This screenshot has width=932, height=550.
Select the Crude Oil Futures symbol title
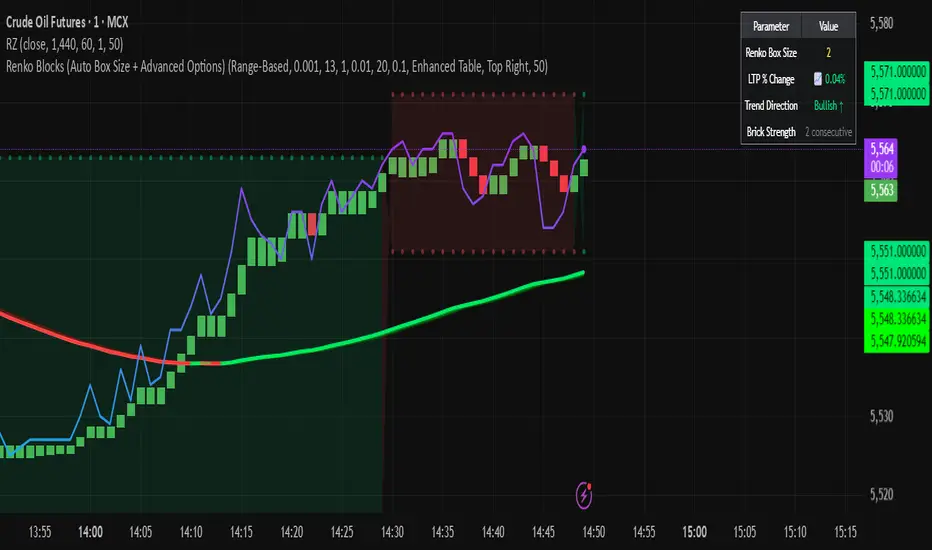tap(67, 22)
